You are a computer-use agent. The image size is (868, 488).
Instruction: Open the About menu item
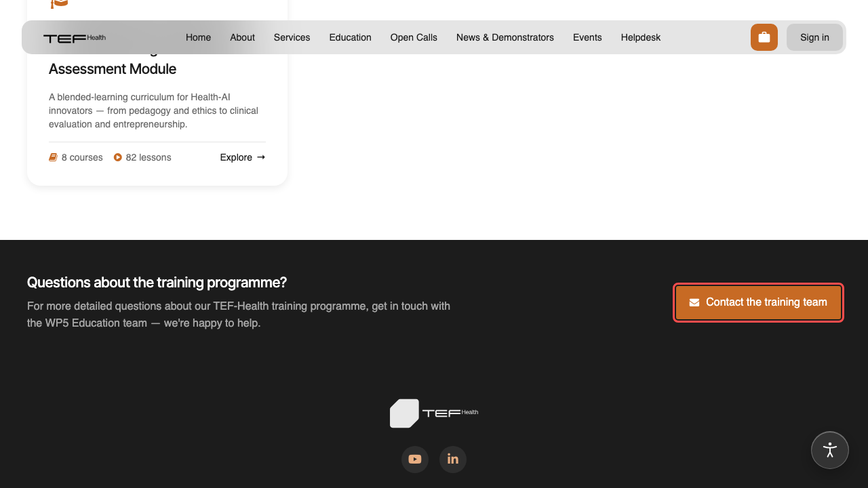coord(242,37)
